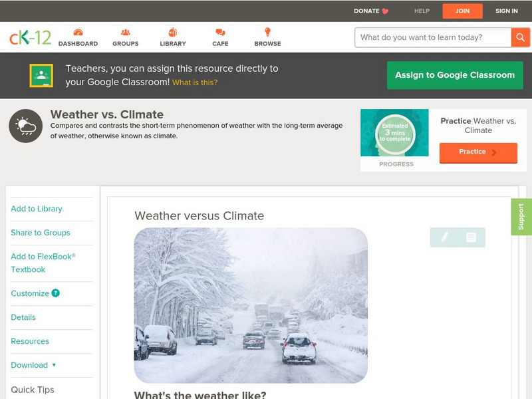Click the 'Weather versus Climate' heading
The width and height of the screenshot is (532, 399).
tap(199, 215)
